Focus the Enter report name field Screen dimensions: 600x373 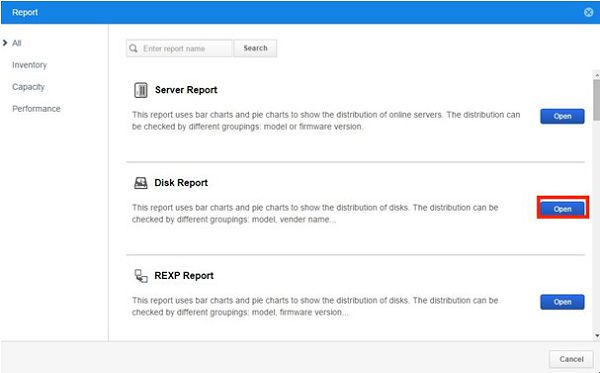[179, 49]
